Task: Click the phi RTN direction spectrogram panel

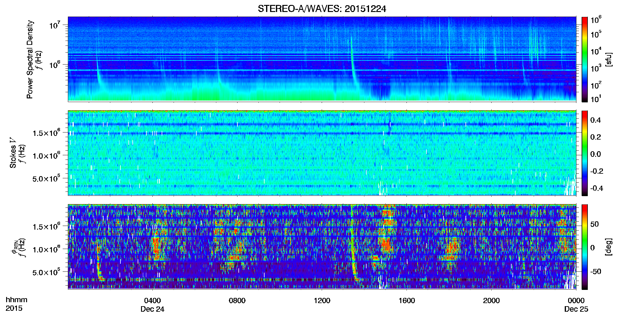Action: [322, 247]
